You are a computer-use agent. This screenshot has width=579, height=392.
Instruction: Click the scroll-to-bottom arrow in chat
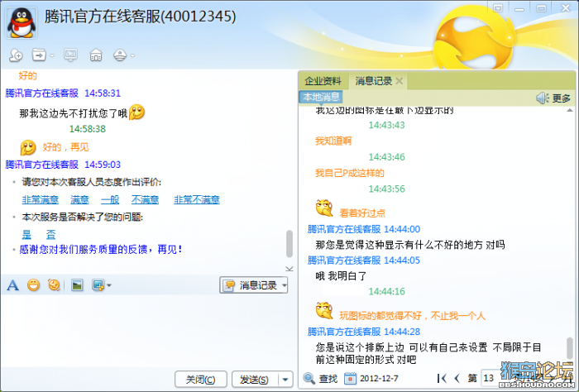point(289,269)
